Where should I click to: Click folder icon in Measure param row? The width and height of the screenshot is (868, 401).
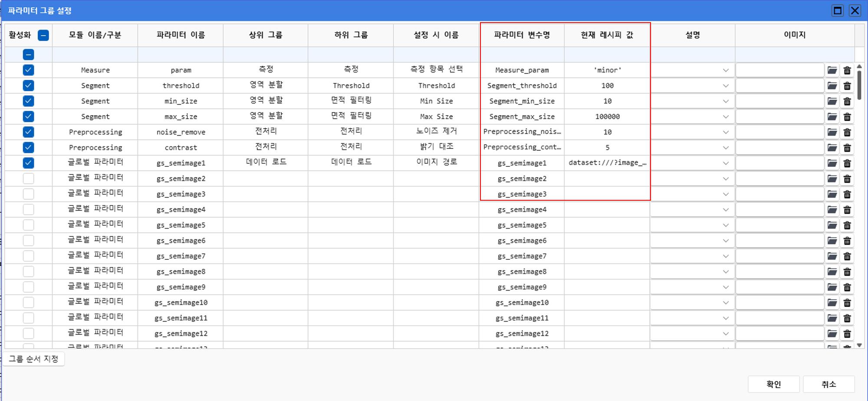coord(832,70)
